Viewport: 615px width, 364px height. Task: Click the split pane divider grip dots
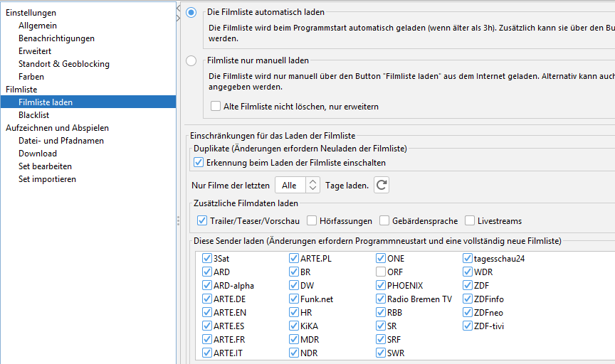click(177, 221)
